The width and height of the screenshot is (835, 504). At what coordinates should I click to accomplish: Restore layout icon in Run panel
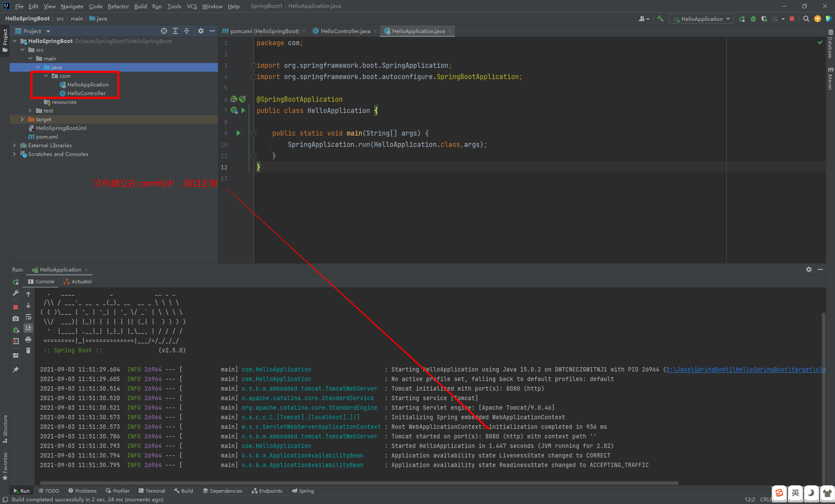click(x=16, y=355)
